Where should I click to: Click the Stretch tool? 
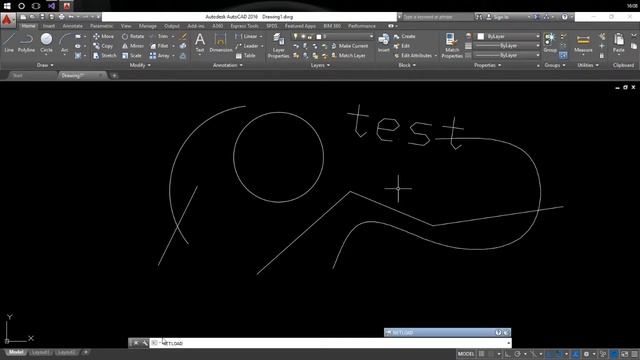point(104,56)
